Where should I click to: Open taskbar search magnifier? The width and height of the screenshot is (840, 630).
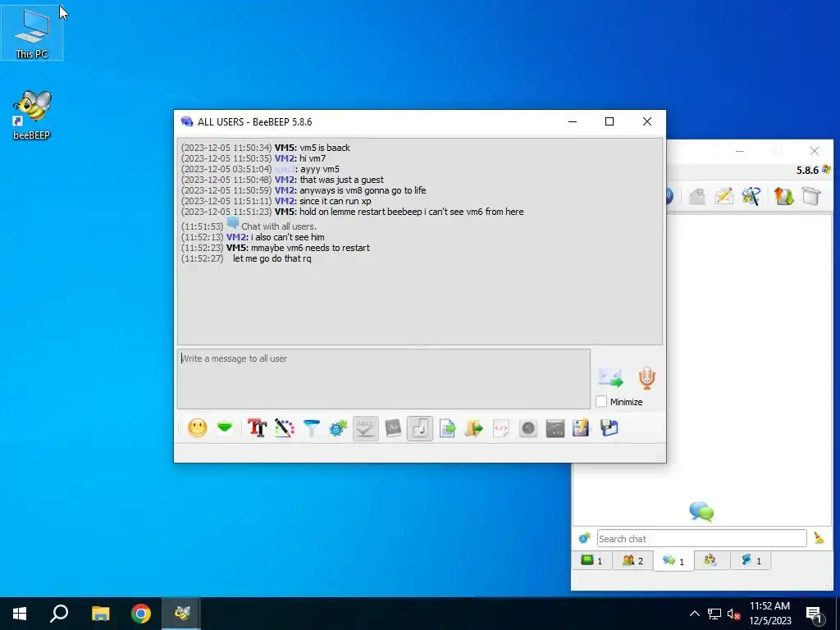(59, 614)
